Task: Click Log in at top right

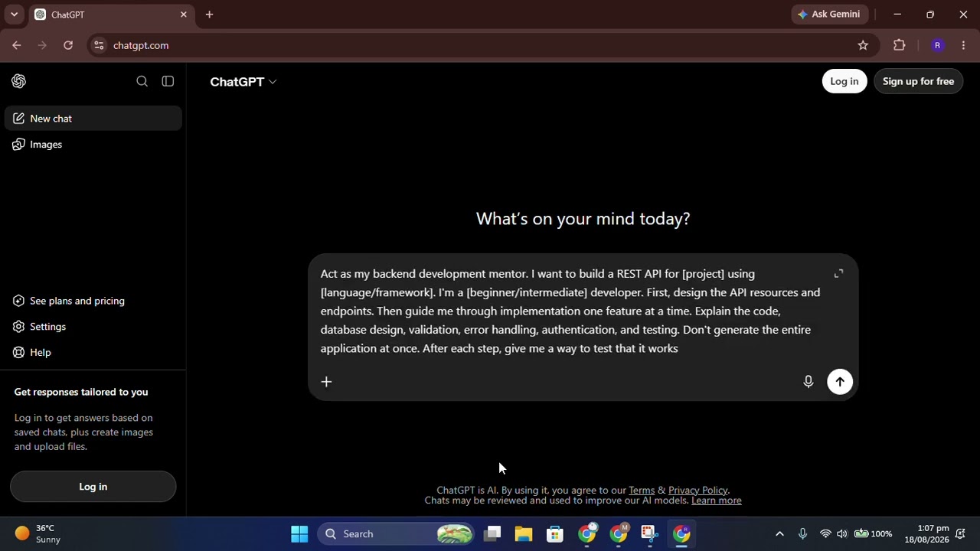Action: coord(844,81)
